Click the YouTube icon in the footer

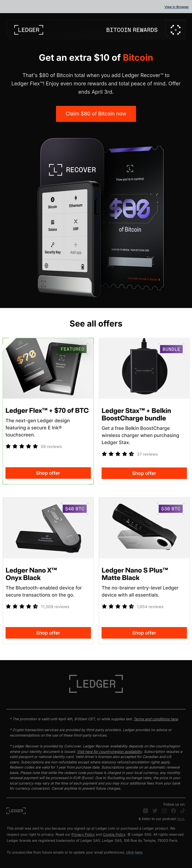click(145, 811)
